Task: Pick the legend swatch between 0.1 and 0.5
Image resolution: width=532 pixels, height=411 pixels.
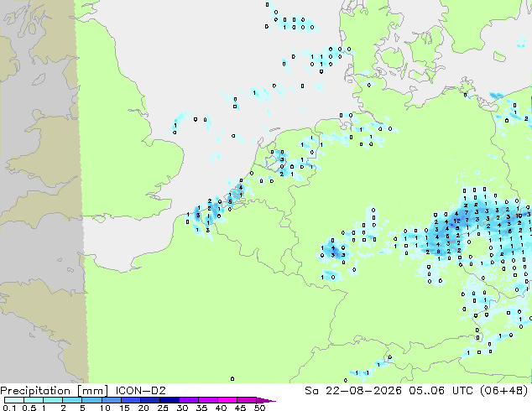Action: [x=14, y=400]
